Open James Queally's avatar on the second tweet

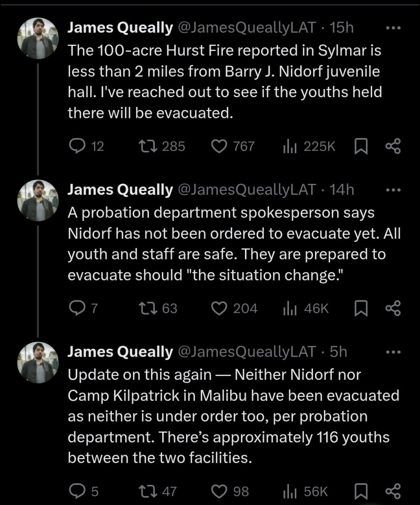pos(38,201)
